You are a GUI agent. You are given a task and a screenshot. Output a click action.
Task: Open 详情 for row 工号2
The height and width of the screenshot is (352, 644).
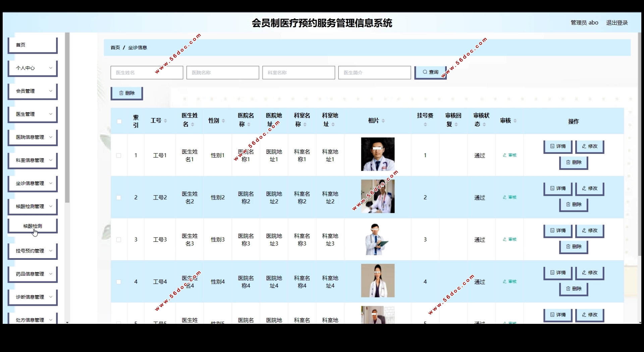click(x=558, y=189)
